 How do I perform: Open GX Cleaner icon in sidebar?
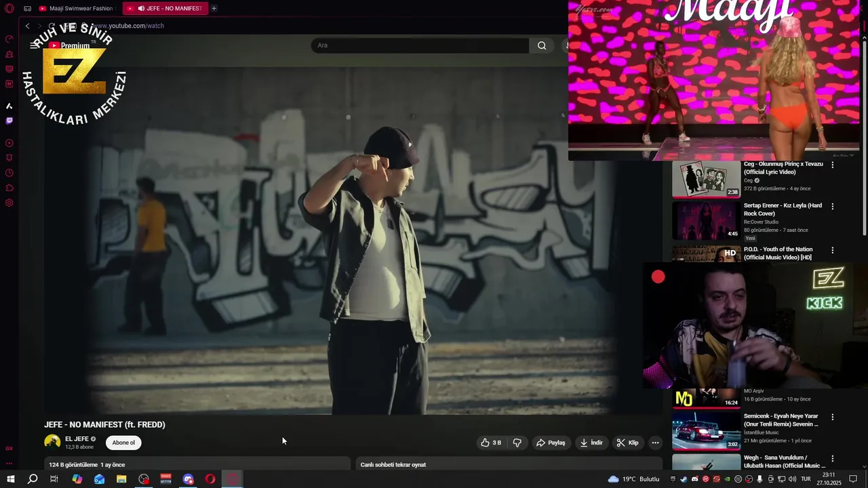(x=9, y=54)
